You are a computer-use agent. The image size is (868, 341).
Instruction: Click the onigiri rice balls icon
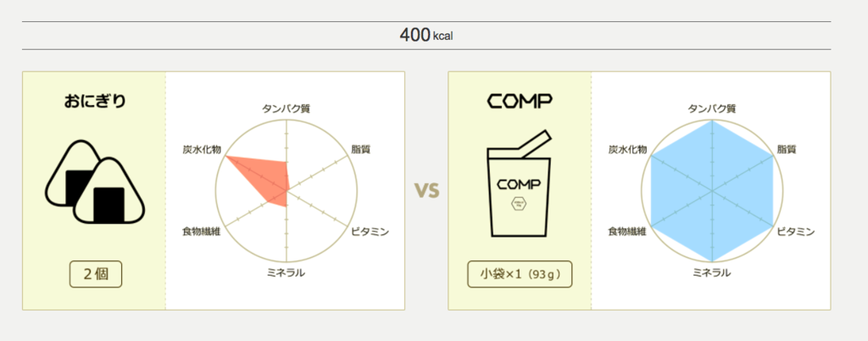(94, 182)
